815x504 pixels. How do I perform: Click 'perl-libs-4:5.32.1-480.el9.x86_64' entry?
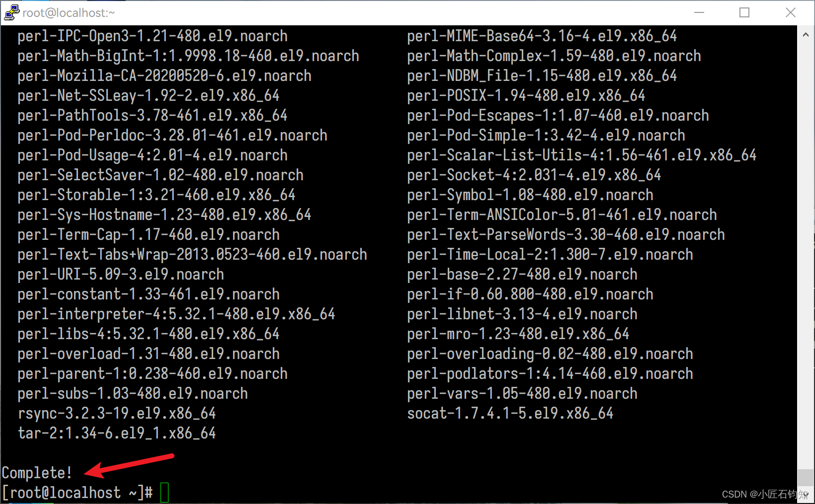149,334
